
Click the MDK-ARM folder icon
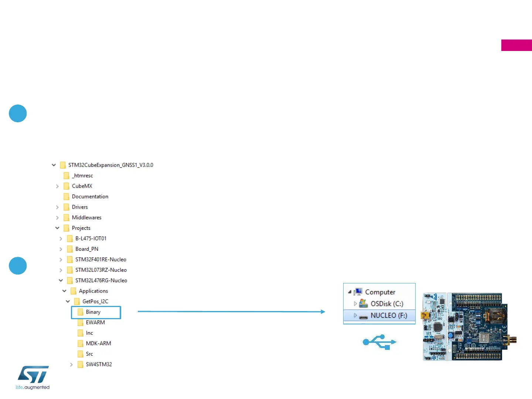click(x=81, y=344)
